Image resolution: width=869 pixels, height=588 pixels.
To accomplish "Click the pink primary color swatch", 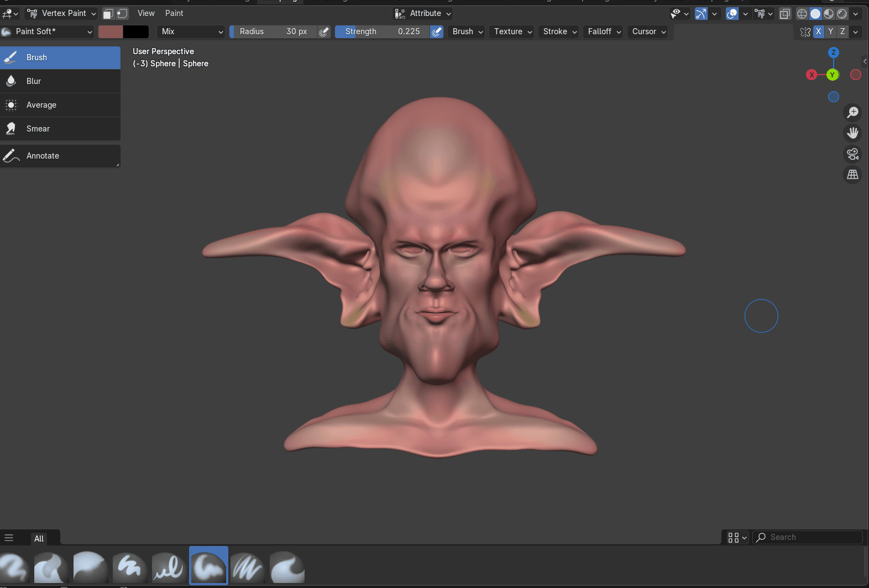I will point(111,32).
